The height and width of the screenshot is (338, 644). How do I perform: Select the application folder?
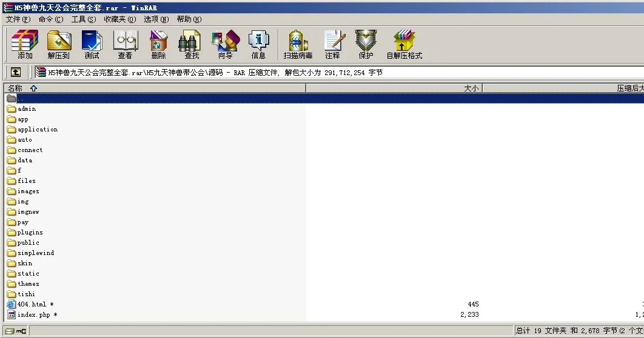tap(38, 130)
